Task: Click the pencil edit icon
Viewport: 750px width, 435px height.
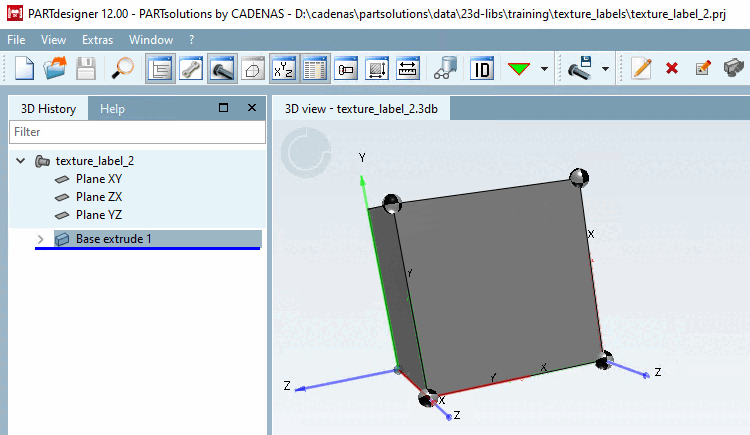Action: pyautogui.click(x=641, y=68)
